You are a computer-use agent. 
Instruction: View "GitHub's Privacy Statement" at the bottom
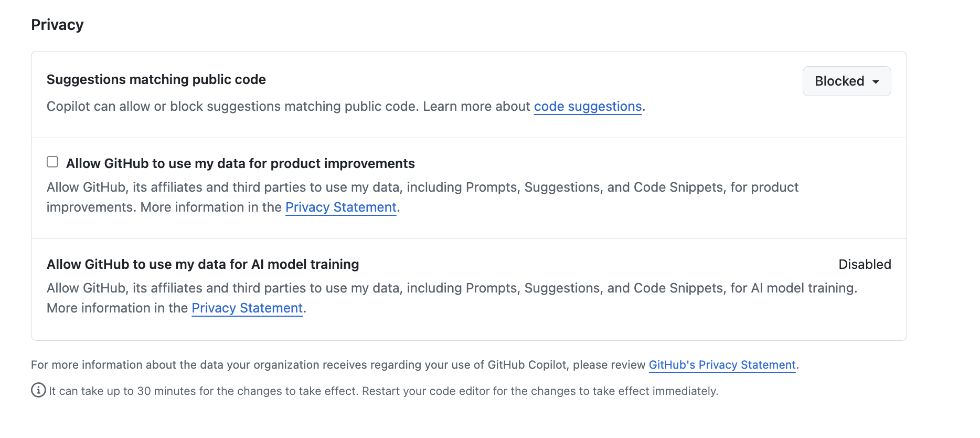click(x=722, y=364)
